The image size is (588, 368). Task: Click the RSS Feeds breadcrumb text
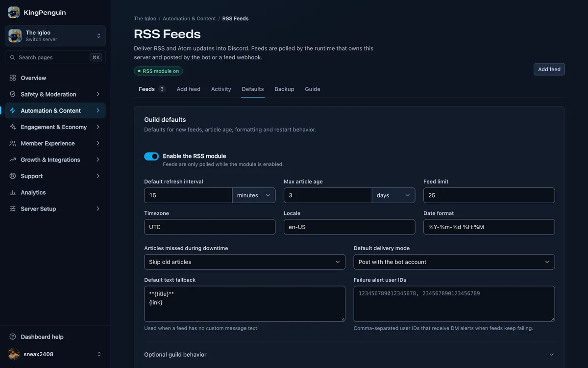pyautogui.click(x=235, y=19)
